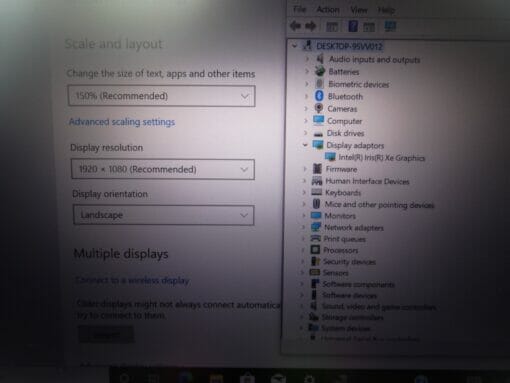Expand the Cameras category chevron
The height and width of the screenshot is (383, 510).
click(x=306, y=109)
